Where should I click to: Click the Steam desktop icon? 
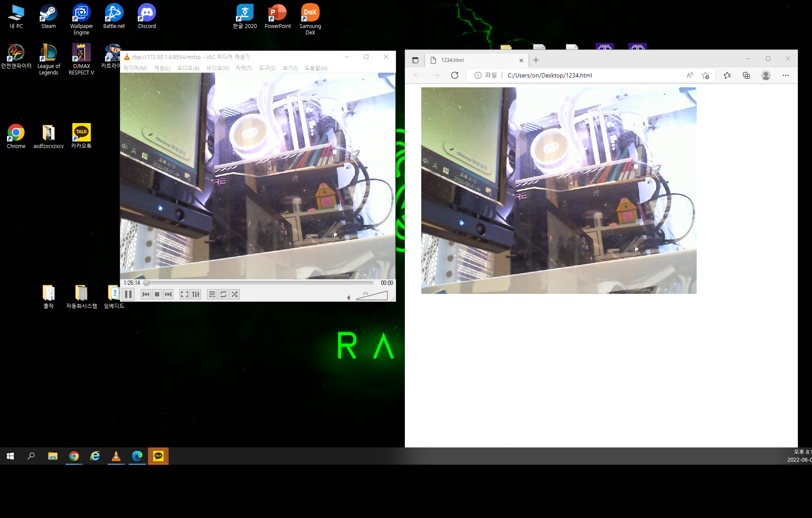coord(48,17)
